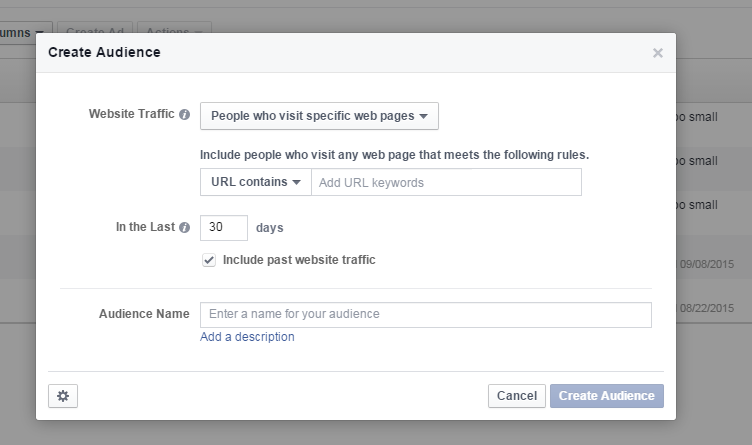Click the Website Traffic info icon
Screen dimensions: 752x445
coord(184,115)
